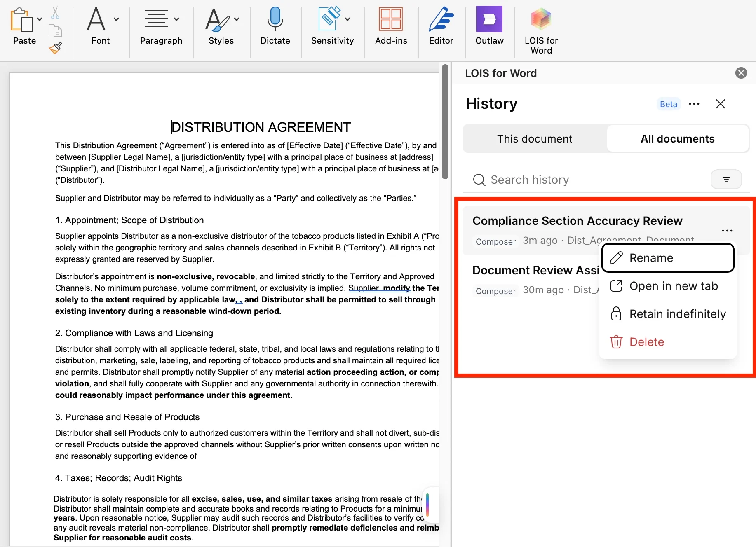The height and width of the screenshot is (547, 756).
Task: Launch the Editor pen icon
Action: pos(441,19)
